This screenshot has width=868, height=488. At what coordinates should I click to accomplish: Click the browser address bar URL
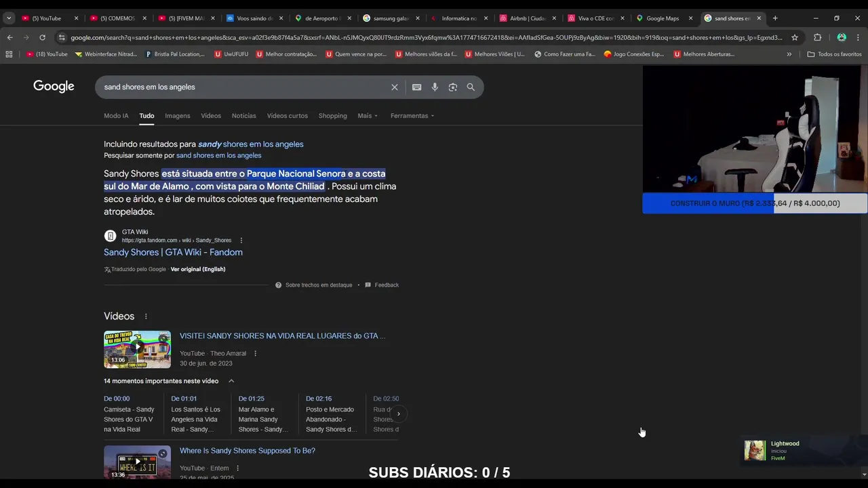point(426,37)
